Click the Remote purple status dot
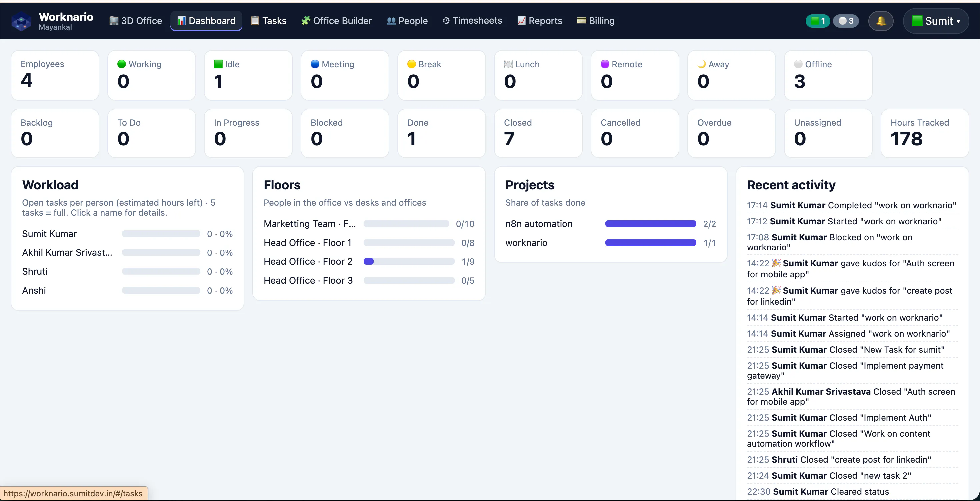The image size is (980, 501). click(x=605, y=64)
